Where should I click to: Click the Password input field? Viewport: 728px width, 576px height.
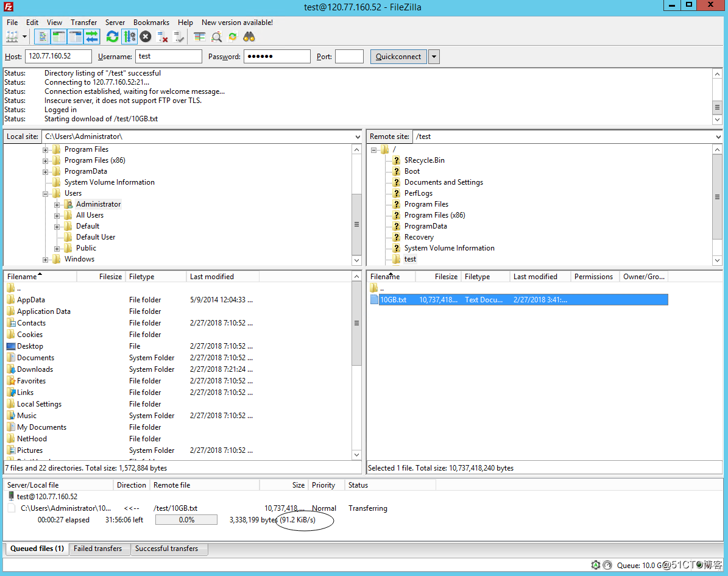[x=277, y=56]
